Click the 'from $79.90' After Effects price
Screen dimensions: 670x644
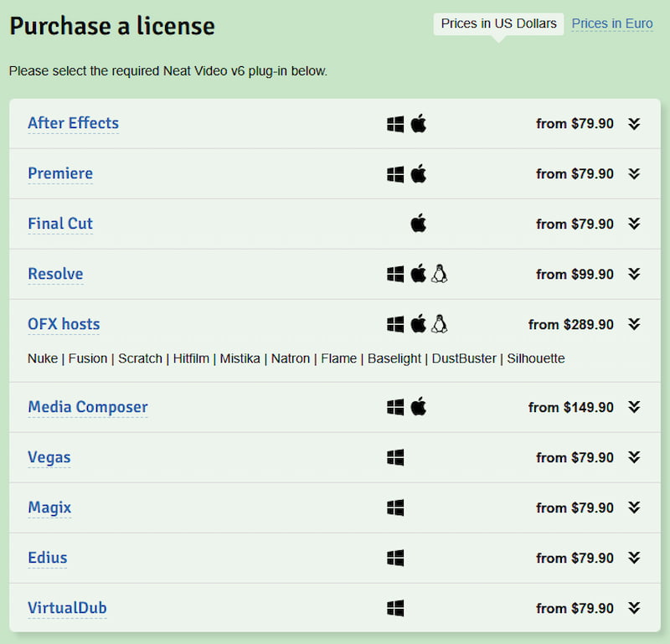(x=575, y=124)
